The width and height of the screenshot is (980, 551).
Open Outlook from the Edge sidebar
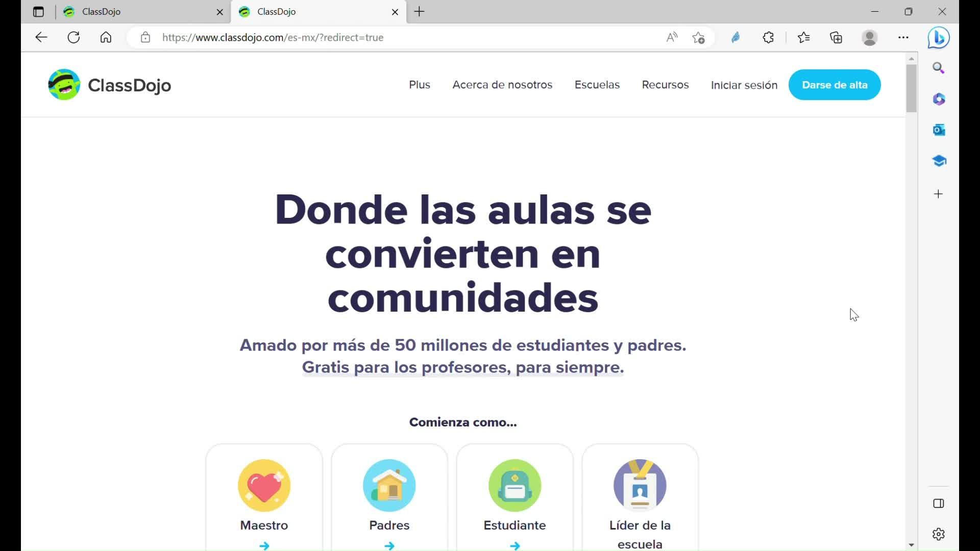coord(939,130)
